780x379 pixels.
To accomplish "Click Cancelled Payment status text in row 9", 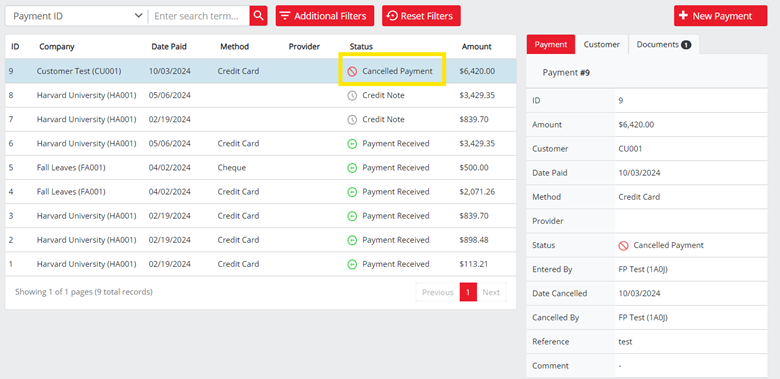I will [x=397, y=71].
